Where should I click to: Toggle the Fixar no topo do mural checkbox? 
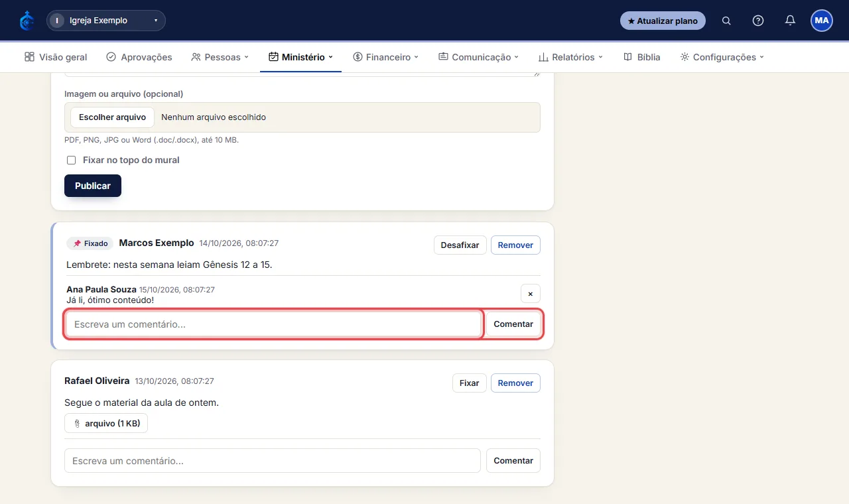pos(71,160)
